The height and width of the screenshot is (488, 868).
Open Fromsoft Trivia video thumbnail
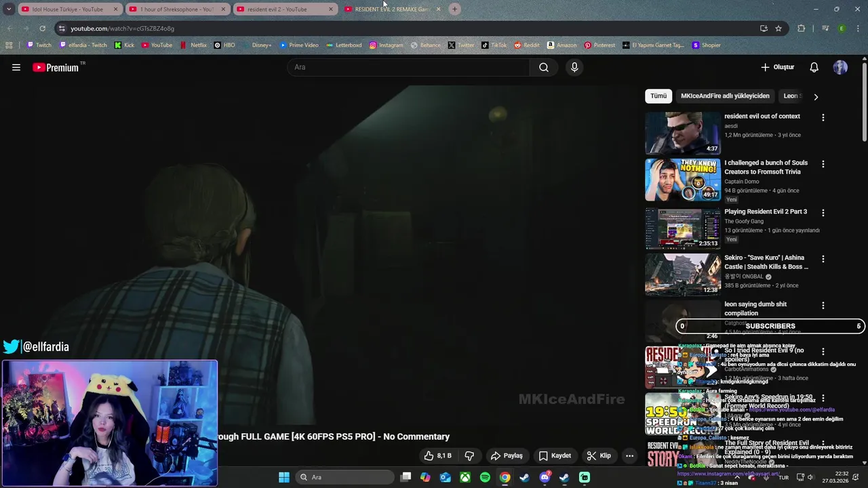coord(683,180)
